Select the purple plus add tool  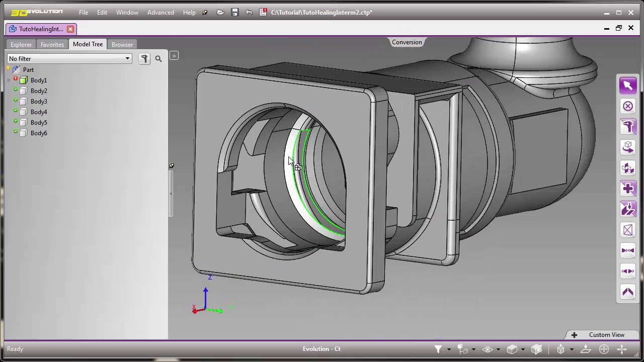[x=628, y=189]
